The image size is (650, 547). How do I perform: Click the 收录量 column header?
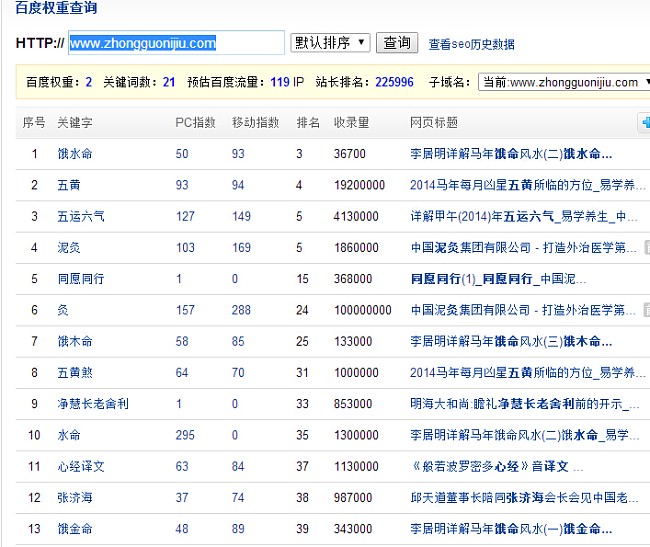tap(352, 123)
